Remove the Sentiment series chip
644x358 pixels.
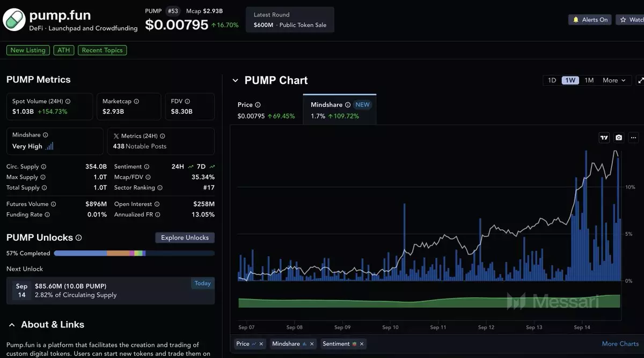click(362, 344)
